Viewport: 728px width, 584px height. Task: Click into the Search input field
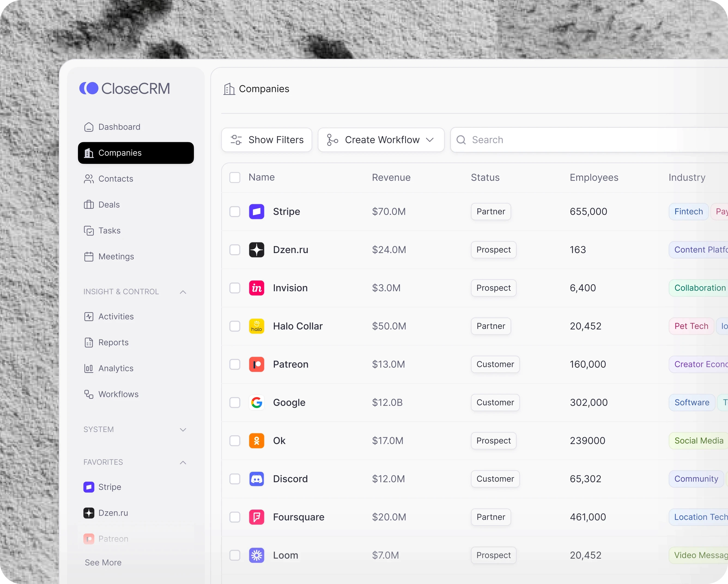589,140
